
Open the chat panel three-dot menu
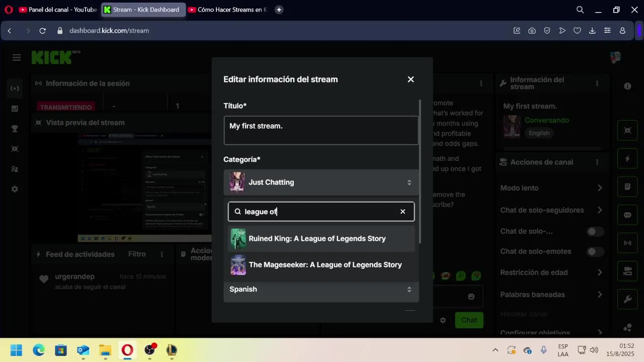click(x=481, y=83)
